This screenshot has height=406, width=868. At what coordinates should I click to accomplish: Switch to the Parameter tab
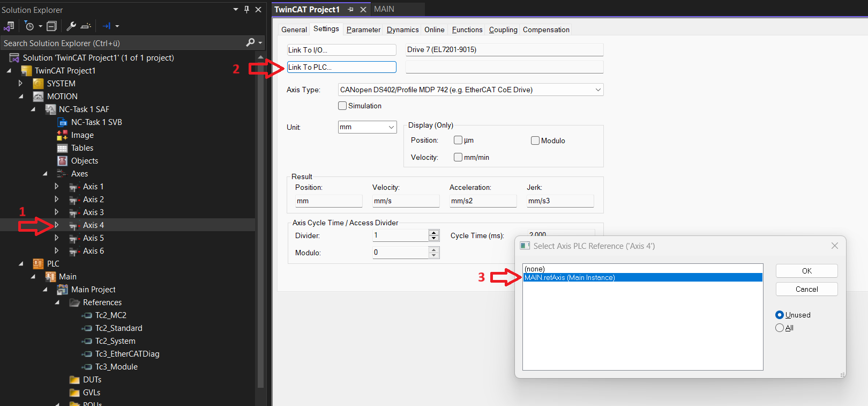coord(363,29)
